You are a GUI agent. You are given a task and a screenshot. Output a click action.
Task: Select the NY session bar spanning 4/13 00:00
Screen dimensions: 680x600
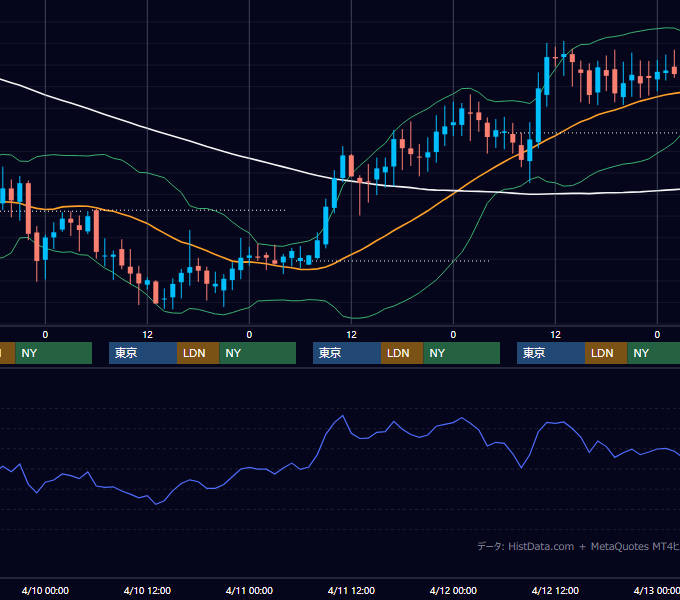pos(654,353)
